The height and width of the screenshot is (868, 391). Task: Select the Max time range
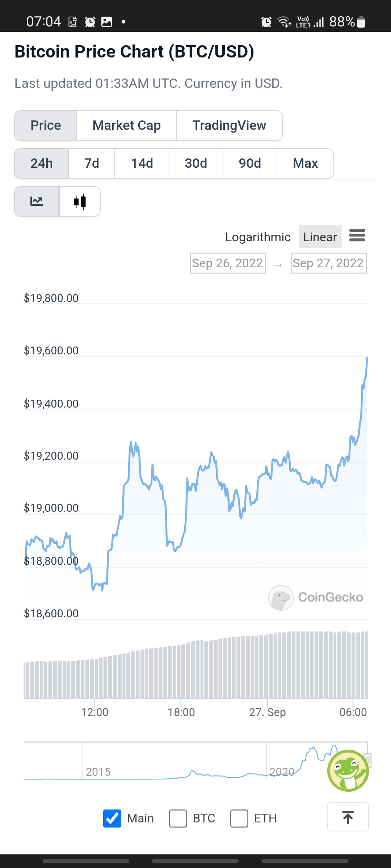pyautogui.click(x=305, y=163)
